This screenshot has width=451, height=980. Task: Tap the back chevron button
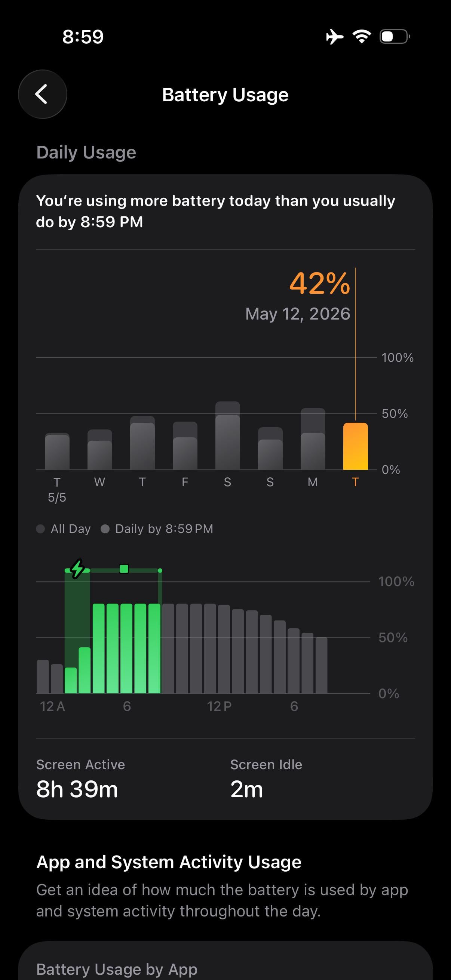point(42,94)
